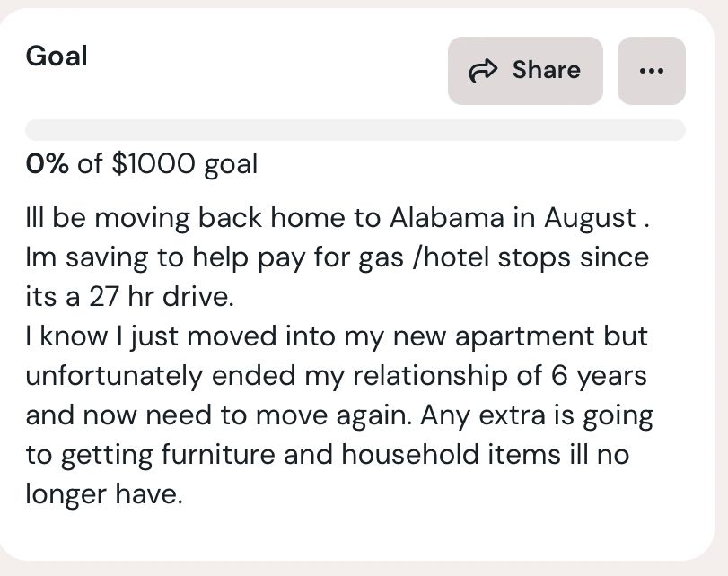The image size is (728, 576).
Task: Click the empty goal progress bar
Action: tap(355, 130)
